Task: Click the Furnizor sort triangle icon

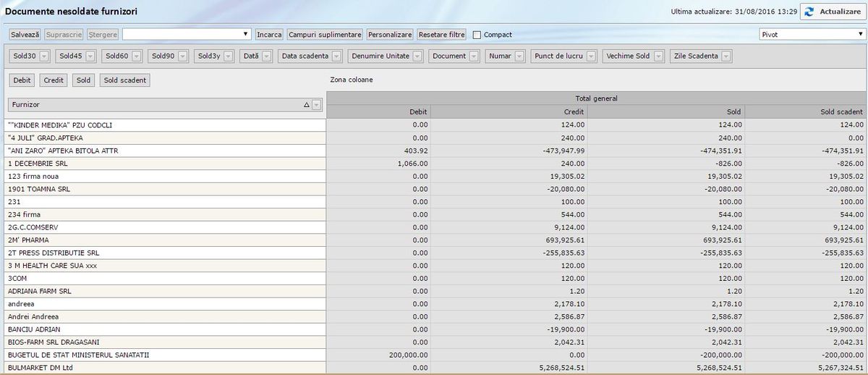Action: [307, 105]
